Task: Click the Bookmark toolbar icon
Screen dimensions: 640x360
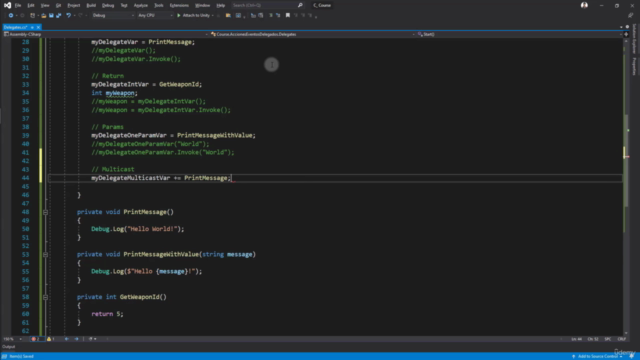Action: (288, 16)
